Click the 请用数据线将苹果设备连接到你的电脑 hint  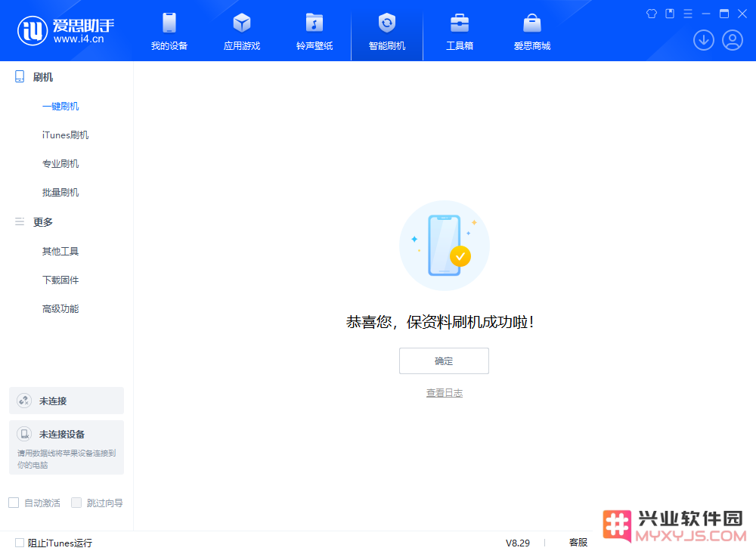pyautogui.click(x=67, y=459)
